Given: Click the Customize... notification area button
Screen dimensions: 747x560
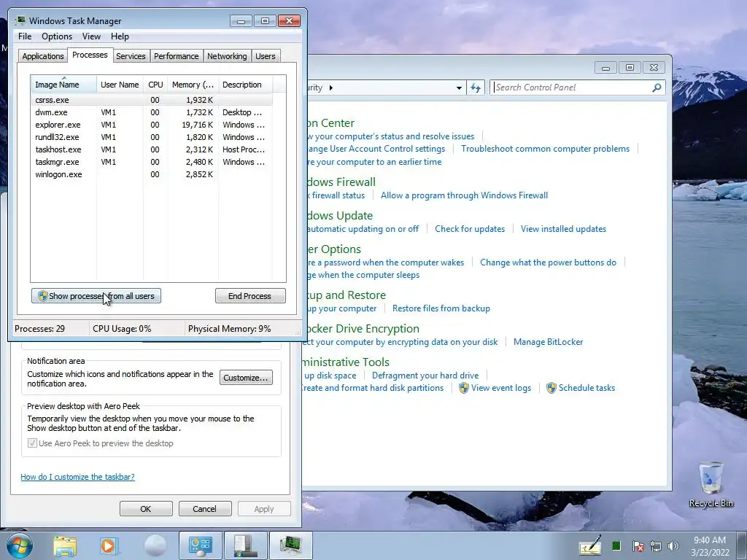Looking at the screenshot, I should pos(246,378).
